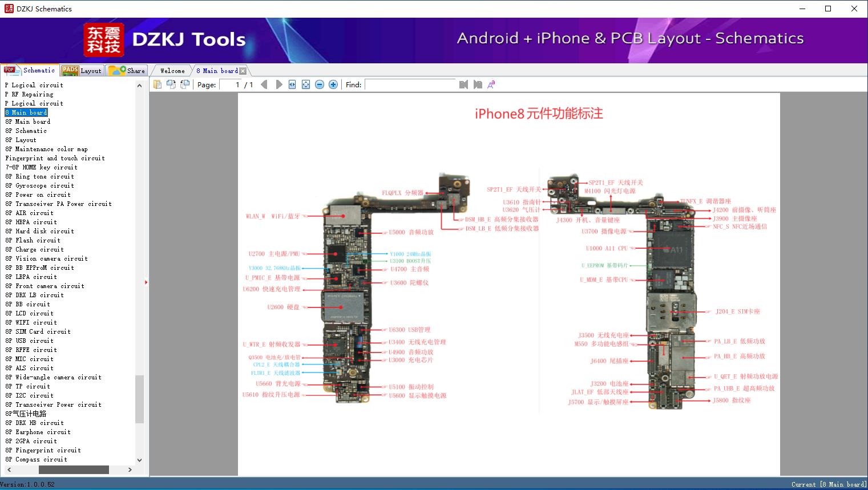Viewport: 868px width, 490px height.
Task: Open the Share tab
Action: click(127, 70)
